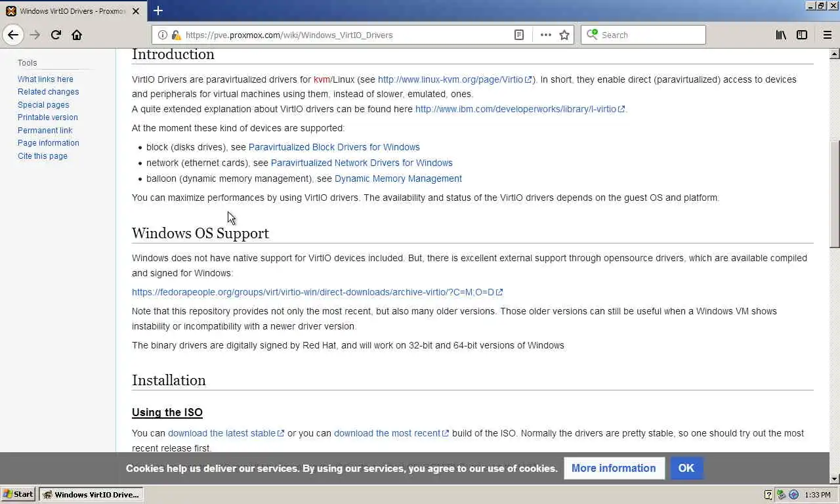Click the forward navigation arrow
Viewport: 840px width, 504px height.
click(x=35, y=35)
